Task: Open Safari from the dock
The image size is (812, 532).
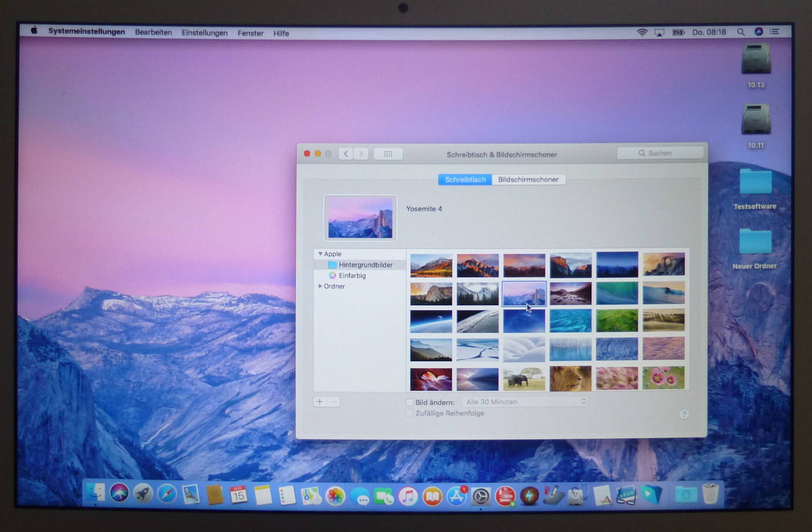Action: (166, 494)
